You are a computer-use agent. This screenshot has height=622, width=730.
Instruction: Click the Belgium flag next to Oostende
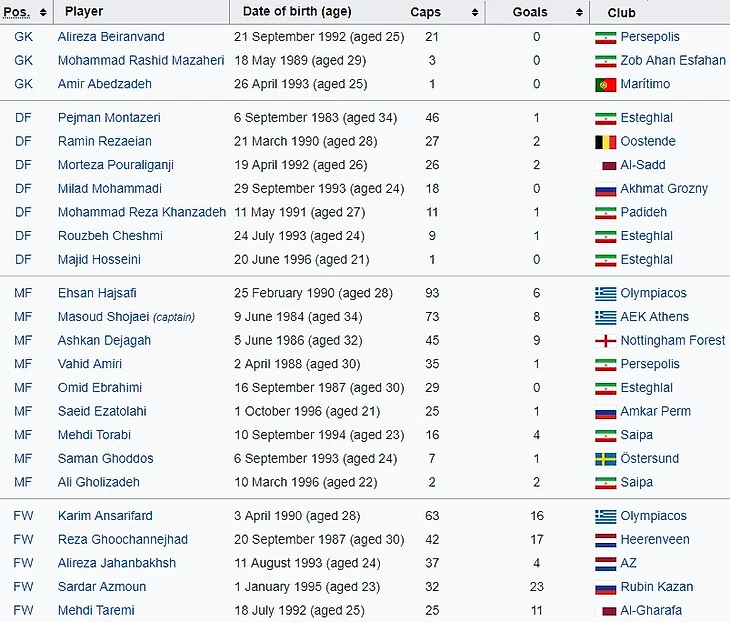604,142
